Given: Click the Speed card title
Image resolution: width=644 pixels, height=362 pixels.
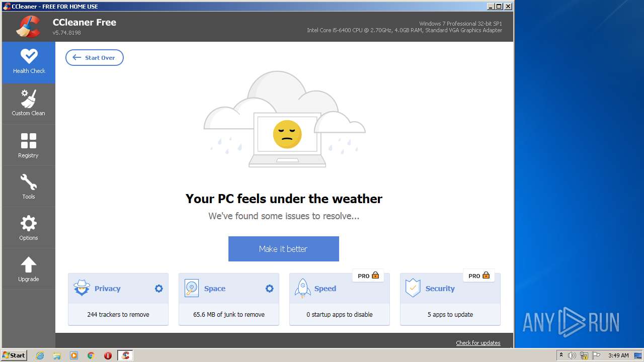Looking at the screenshot, I should [325, 289].
